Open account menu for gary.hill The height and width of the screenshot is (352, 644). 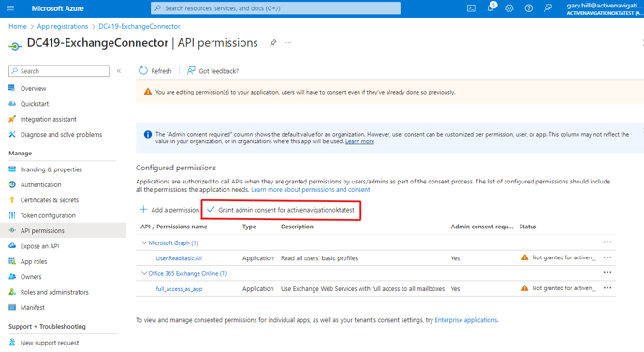(x=604, y=8)
